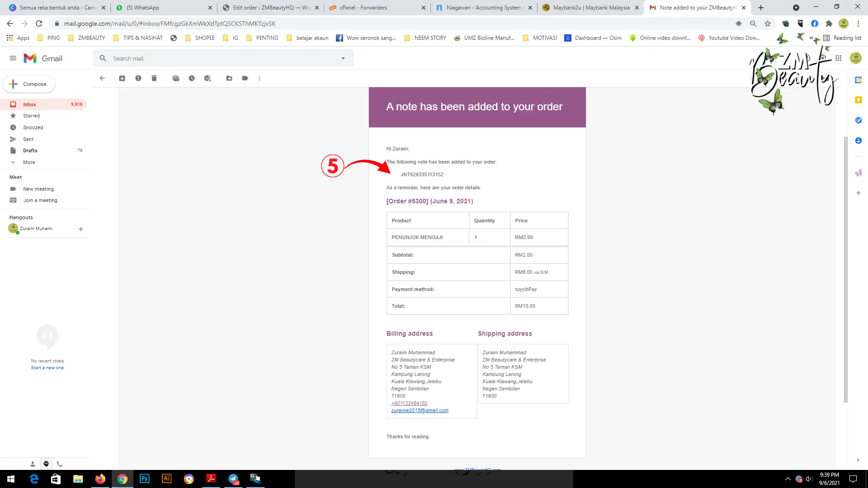Open Hangouts phone calls tab
Screen dimensions: 868x488
(60, 464)
